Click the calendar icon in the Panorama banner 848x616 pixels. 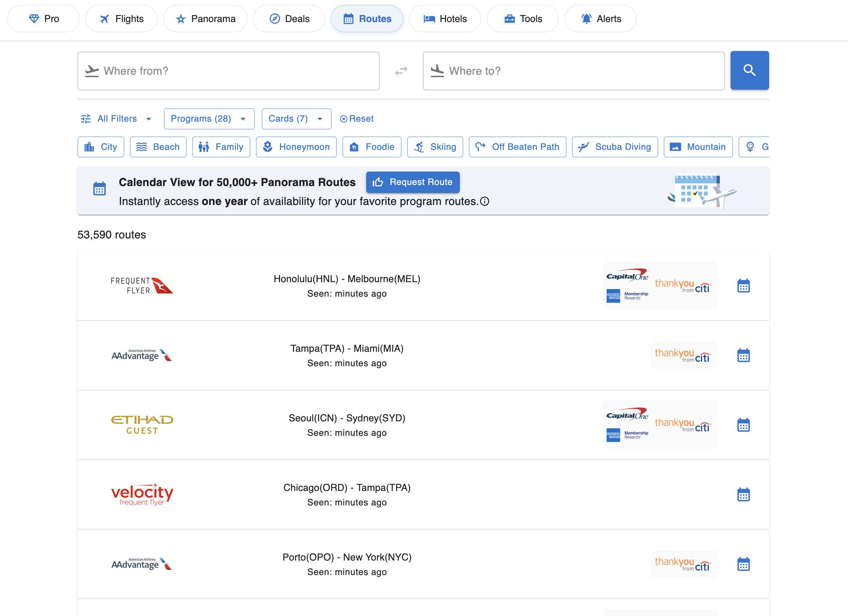coord(100,188)
